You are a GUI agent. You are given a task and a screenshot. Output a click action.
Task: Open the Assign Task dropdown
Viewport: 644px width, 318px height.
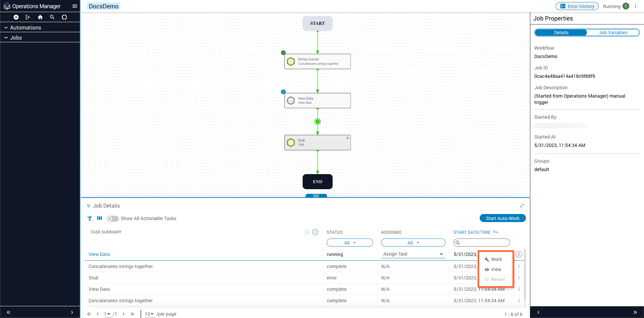pos(413,254)
